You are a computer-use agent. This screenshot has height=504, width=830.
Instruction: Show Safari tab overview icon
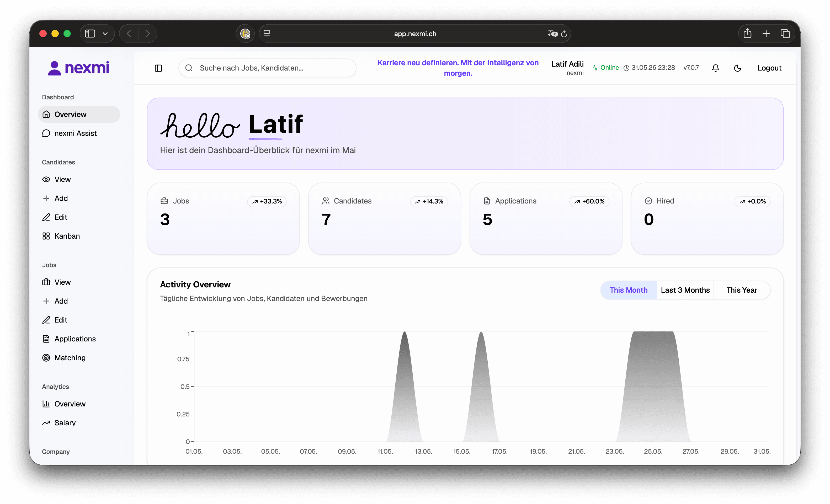click(785, 34)
